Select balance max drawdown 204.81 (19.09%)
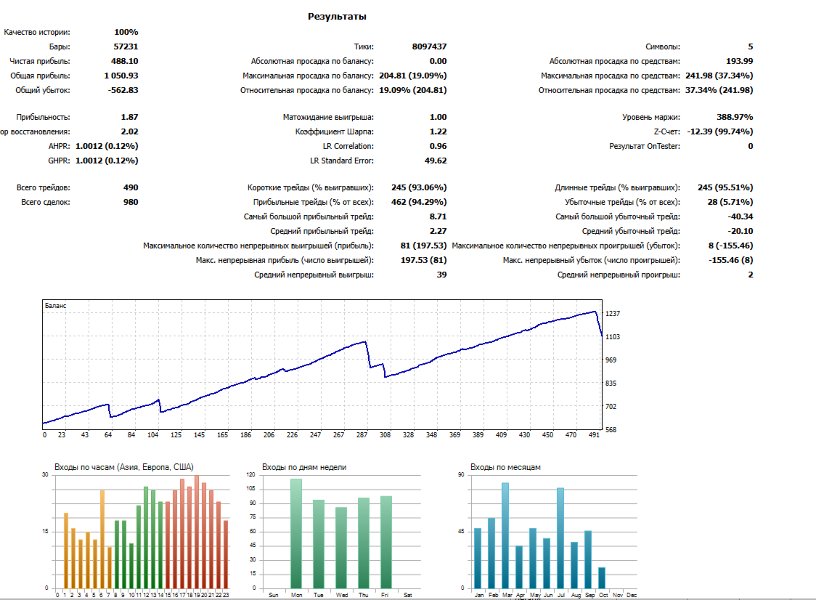The height and width of the screenshot is (600, 816). click(413, 75)
